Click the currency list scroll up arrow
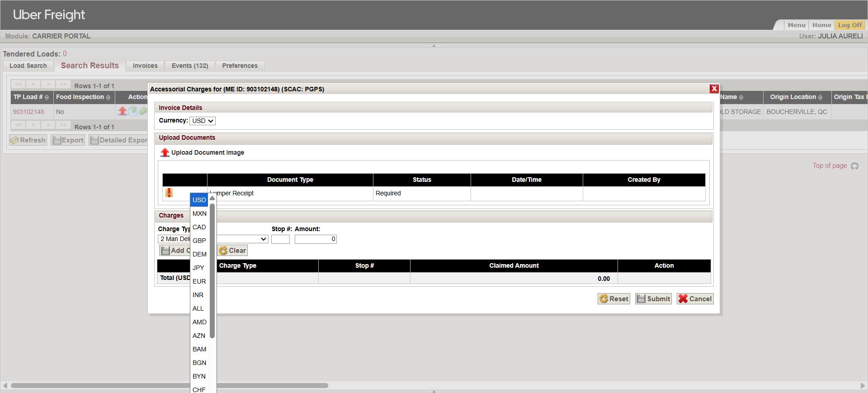The image size is (868, 393). [212, 198]
